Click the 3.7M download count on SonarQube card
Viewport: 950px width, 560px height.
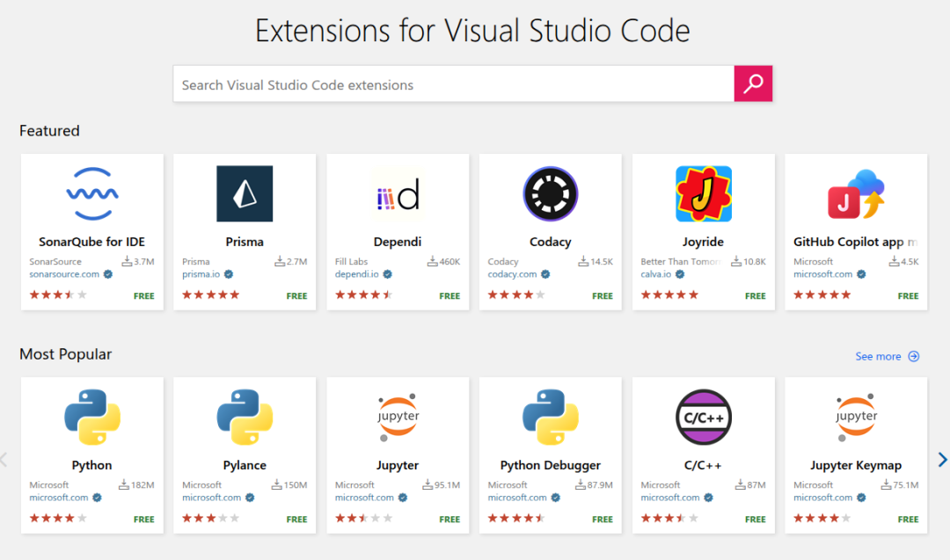tap(138, 261)
